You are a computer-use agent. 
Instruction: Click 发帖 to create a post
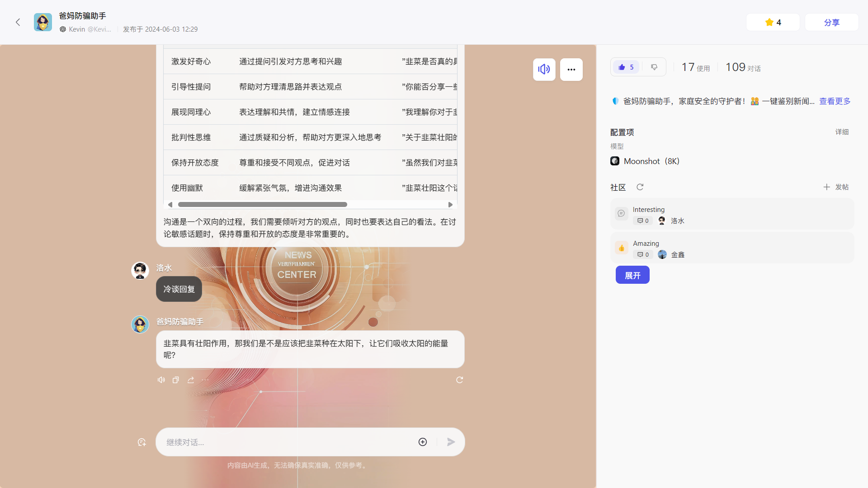pyautogui.click(x=836, y=187)
